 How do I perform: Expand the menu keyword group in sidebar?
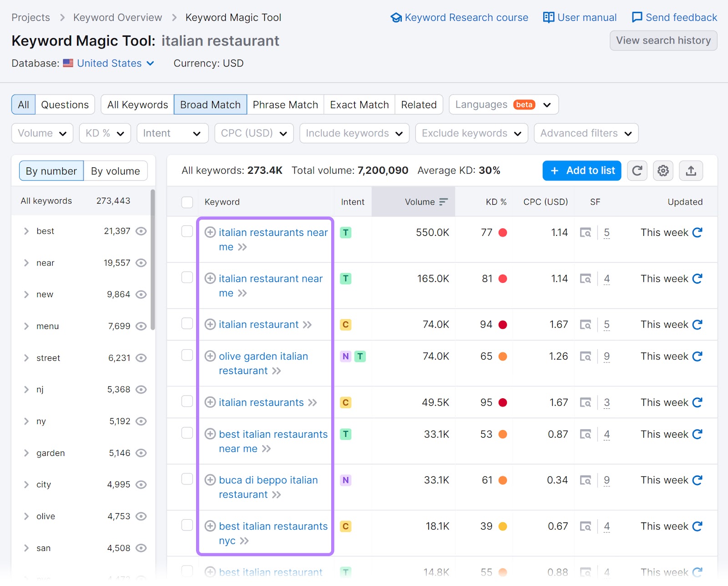(x=26, y=326)
